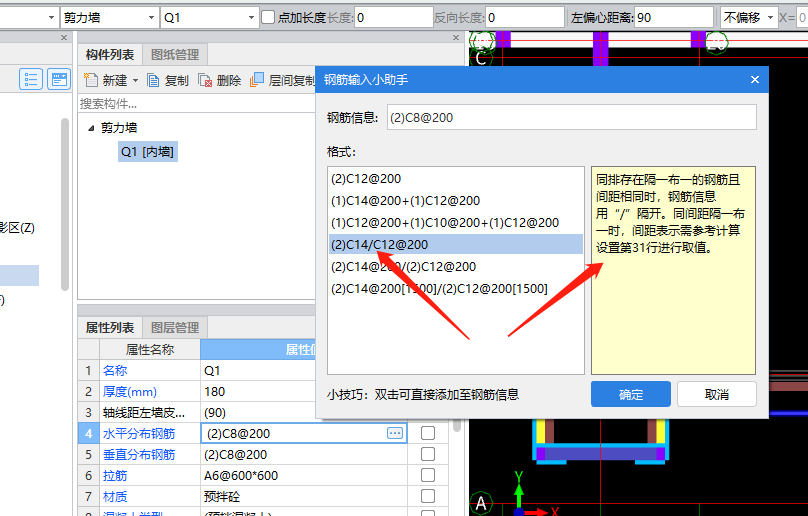Click the 名称 property label
Image resolution: width=808 pixels, height=516 pixels.
115,370
